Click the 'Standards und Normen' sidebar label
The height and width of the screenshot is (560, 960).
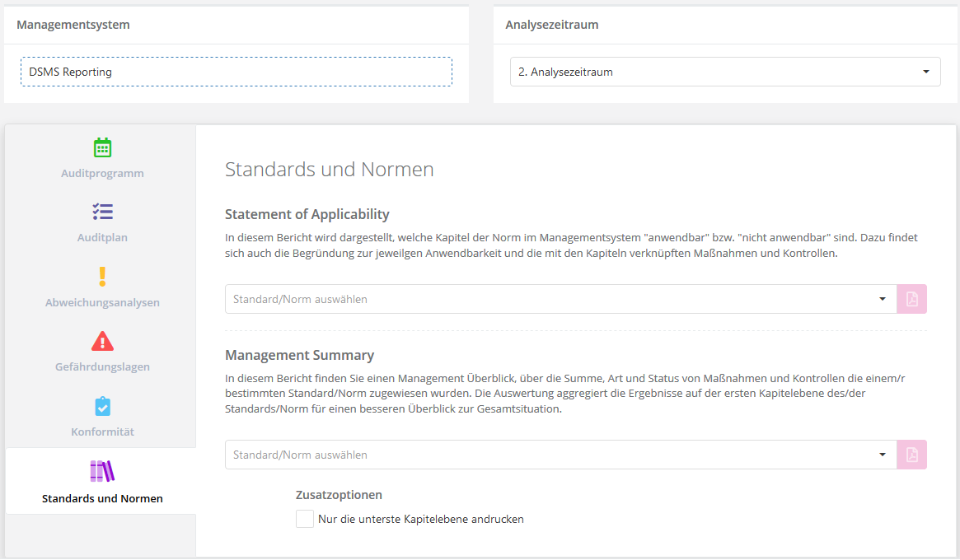(102, 499)
